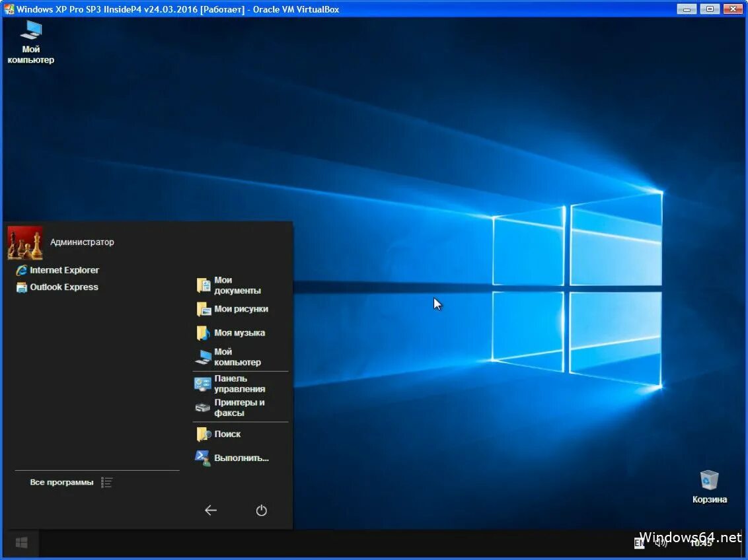Click the power shutdown button
The image size is (748, 560).
[x=262, y=510]
